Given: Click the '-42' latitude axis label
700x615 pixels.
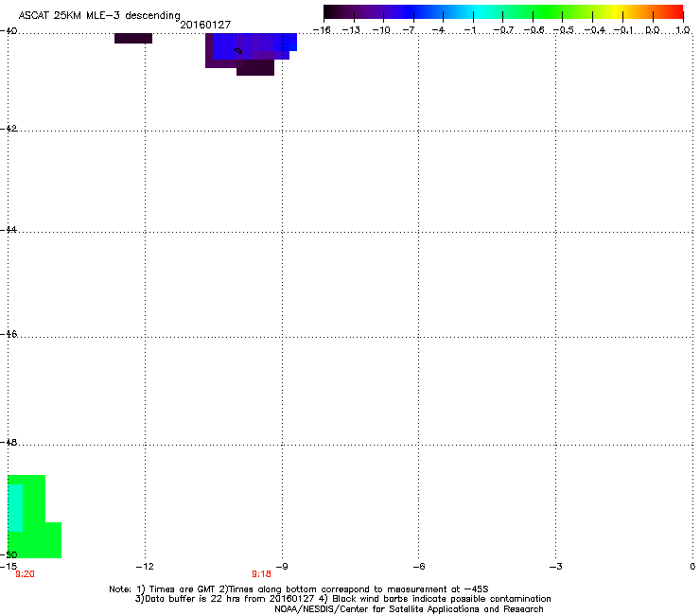Looking at the screenshot, I should click(x=9, y=128).
